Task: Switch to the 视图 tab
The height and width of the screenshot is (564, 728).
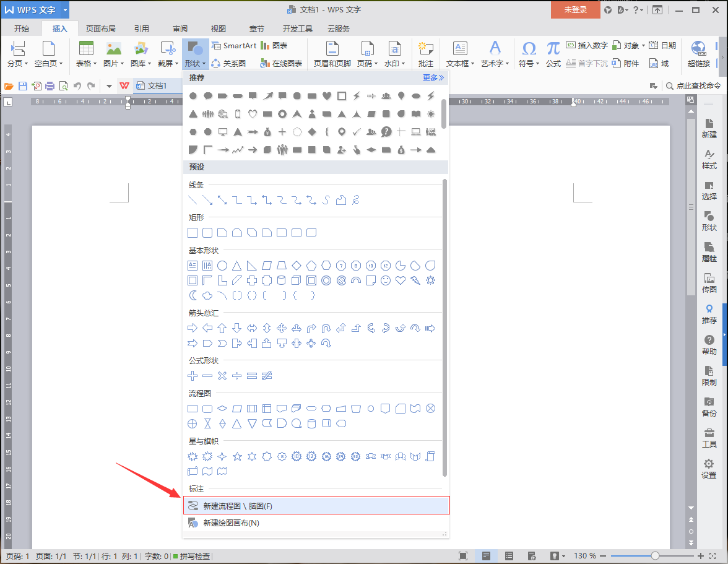Action: tap(218, 28)
